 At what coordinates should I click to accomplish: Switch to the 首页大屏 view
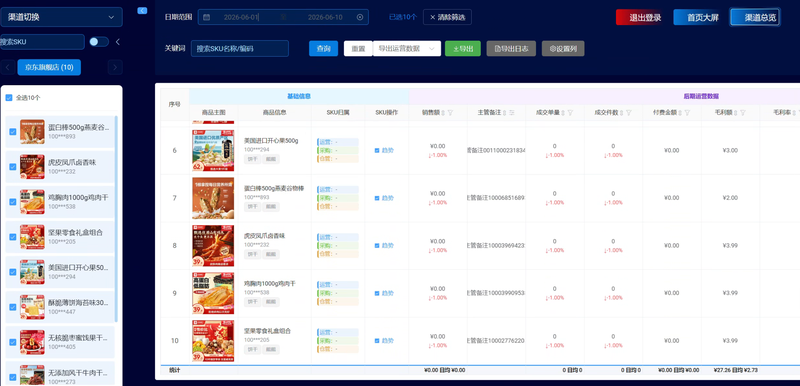[x=703, y=17]
